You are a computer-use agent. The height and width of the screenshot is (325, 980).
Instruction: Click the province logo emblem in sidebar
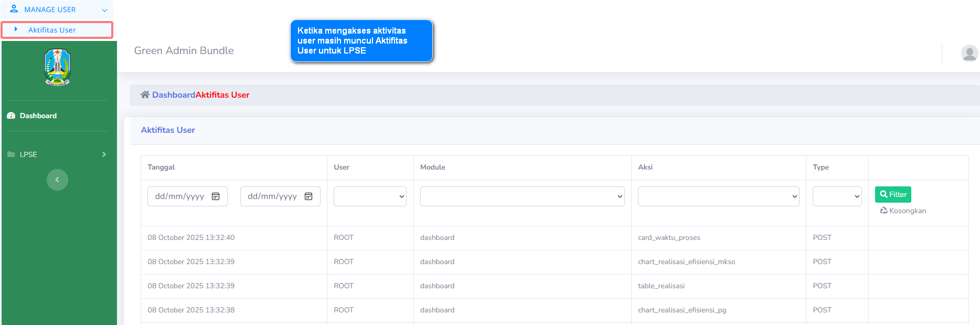58,67
